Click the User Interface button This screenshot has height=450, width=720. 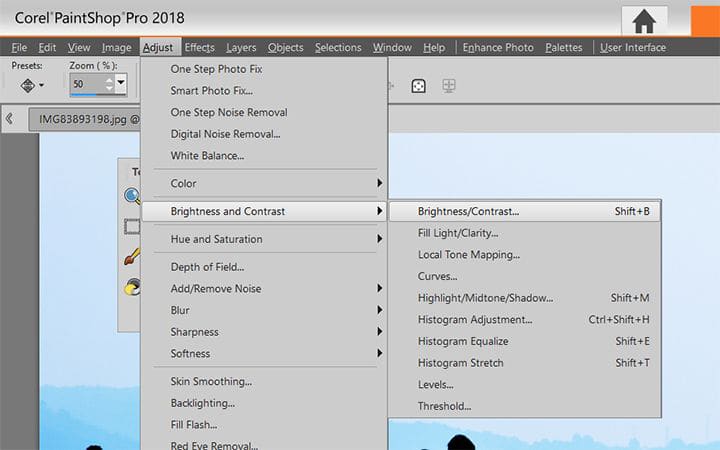point(631,47)
